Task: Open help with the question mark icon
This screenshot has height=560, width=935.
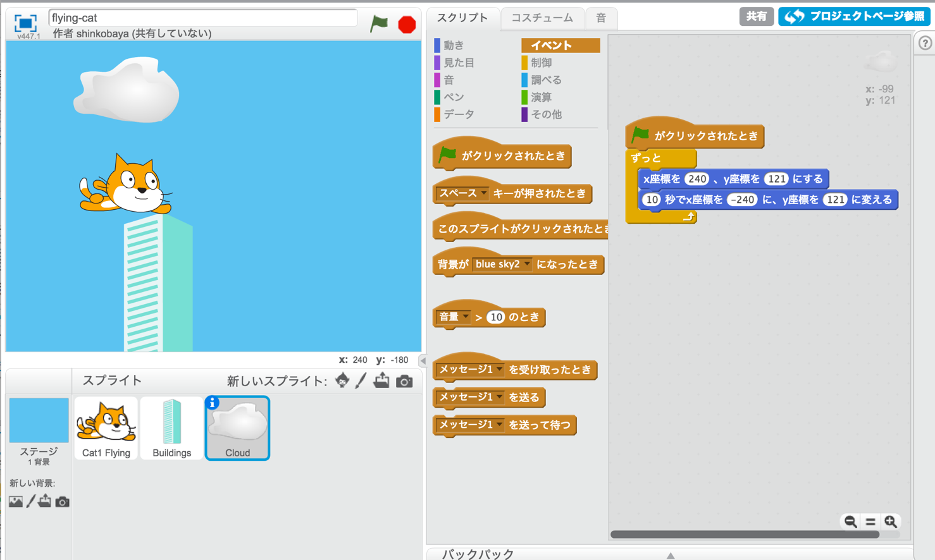Action: point(925,43)
